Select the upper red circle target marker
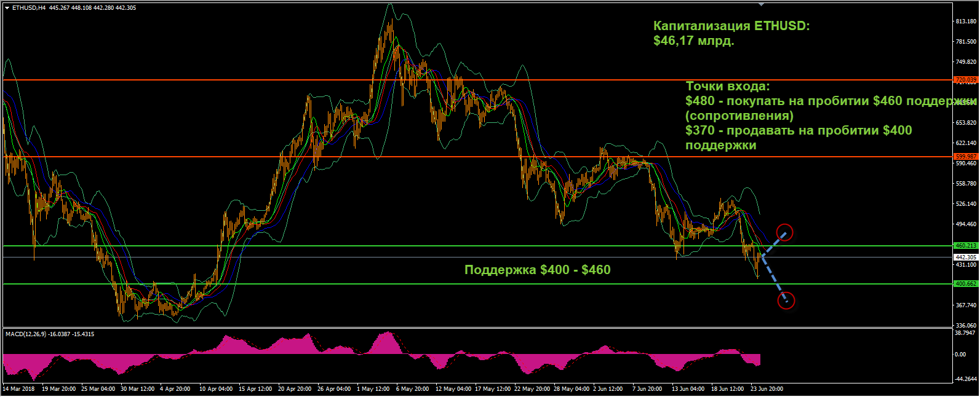The image size is (980, 397). [x=785, y=232]
